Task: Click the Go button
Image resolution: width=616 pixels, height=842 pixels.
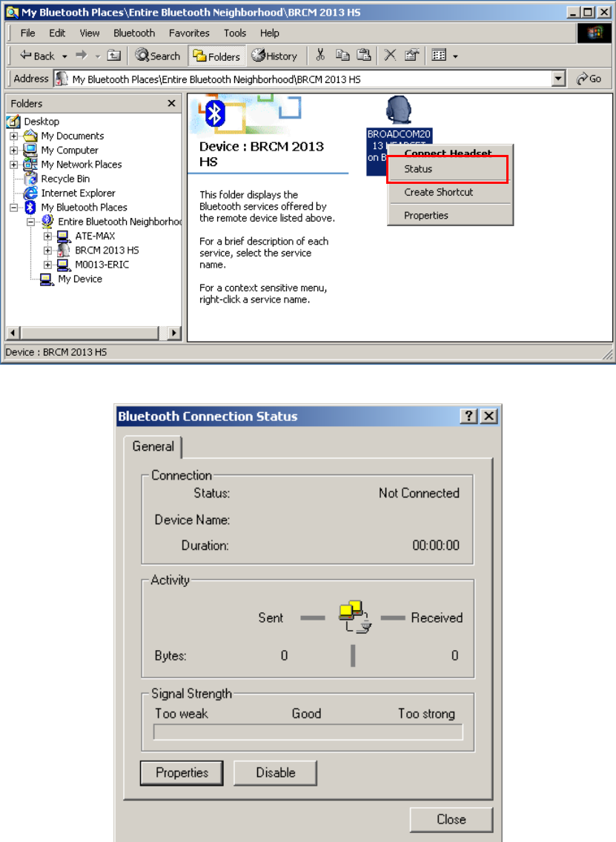Action: [589, 79]
